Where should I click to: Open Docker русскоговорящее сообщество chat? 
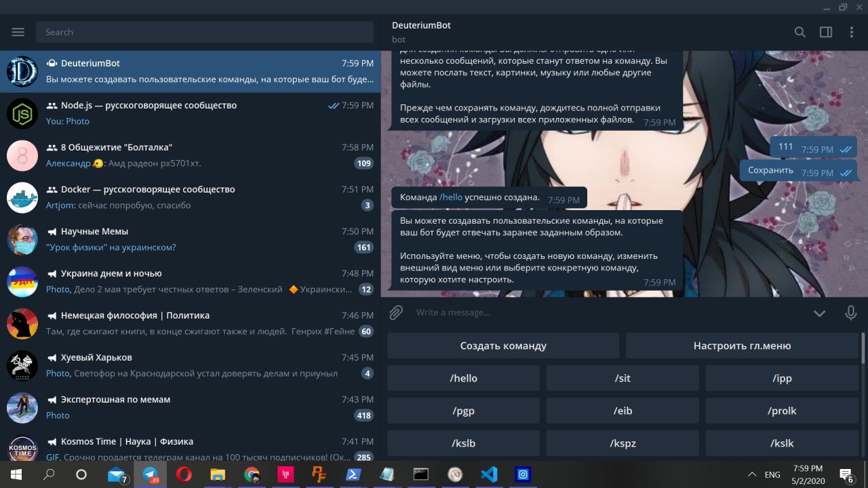click(x=190, y=198)
